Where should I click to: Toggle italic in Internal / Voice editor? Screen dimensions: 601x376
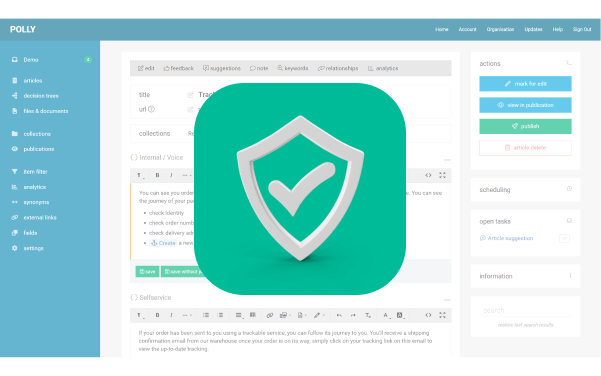(x=171, y=175)
